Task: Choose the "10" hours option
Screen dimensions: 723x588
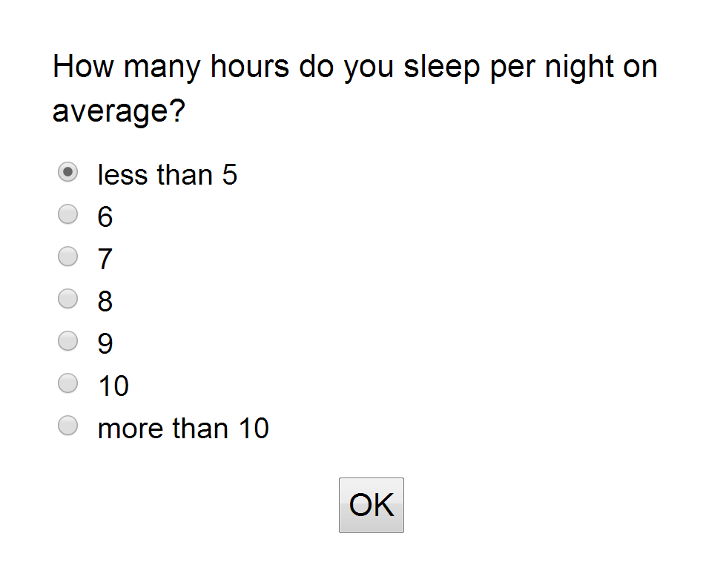Action: point(67,383)
